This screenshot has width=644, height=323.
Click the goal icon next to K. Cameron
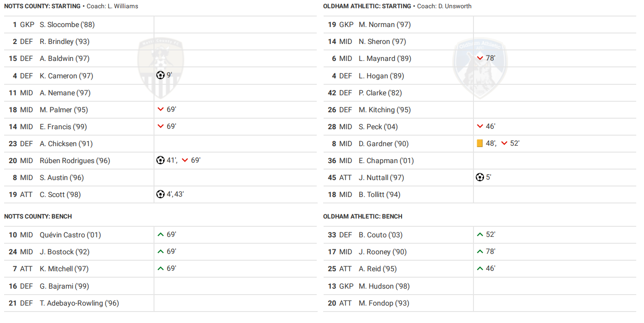[x=160, y=75]
